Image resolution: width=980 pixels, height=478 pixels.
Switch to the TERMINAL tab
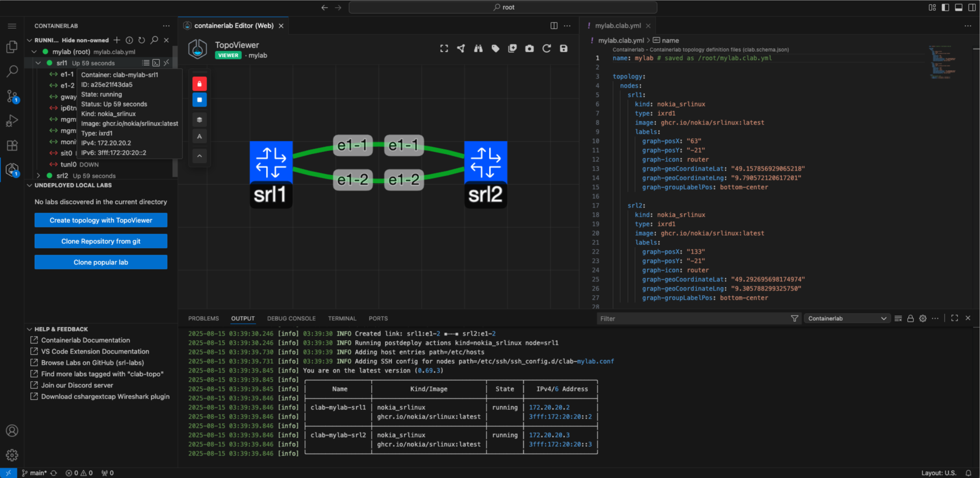(342, 318)
